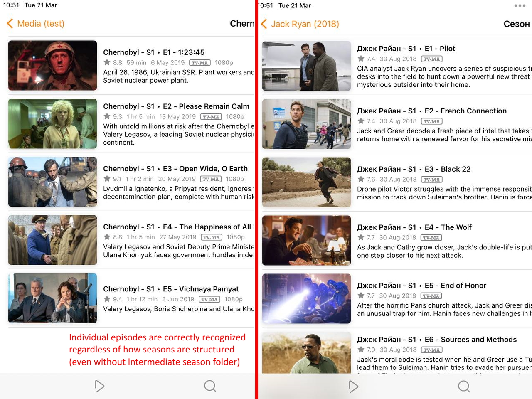Image resolution: width=532 pixels, height=399 pixels.
Task: Click the '6 May 2019' air date
Action: pyautogui.click(x=168, y=62)
